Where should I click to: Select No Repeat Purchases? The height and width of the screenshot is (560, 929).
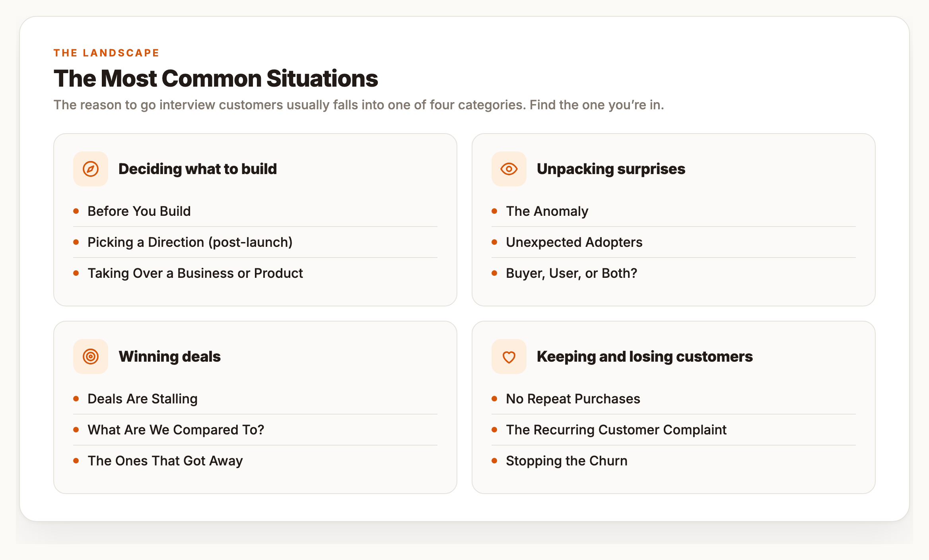[674, 399]
